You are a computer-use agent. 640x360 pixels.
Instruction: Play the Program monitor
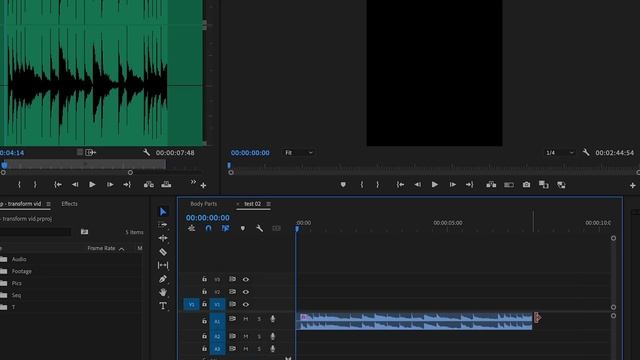435,185
